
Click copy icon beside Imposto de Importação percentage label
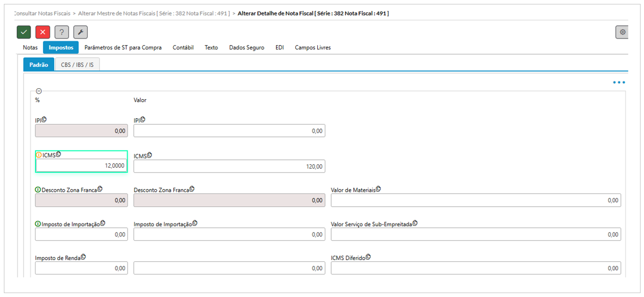point(103,223)
